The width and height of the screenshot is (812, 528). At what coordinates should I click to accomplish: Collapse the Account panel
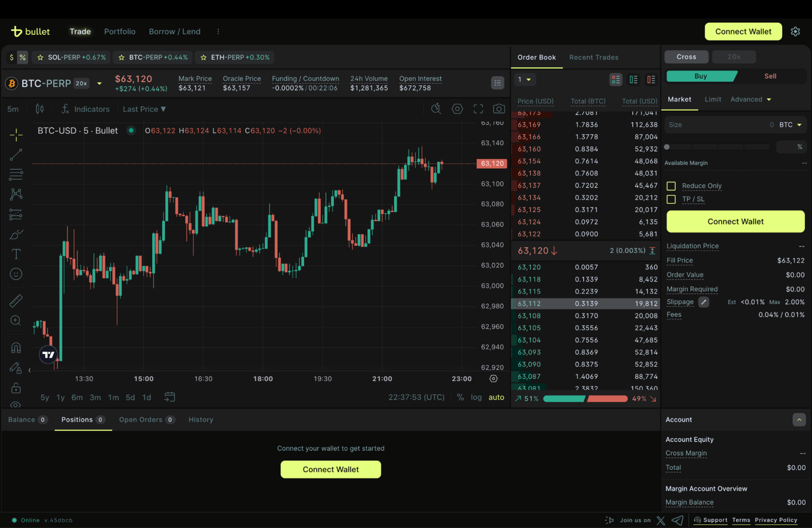pos(799,419)
